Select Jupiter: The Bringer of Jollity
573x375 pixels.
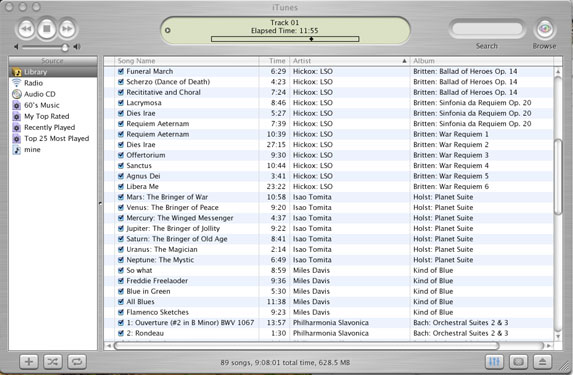329,228
